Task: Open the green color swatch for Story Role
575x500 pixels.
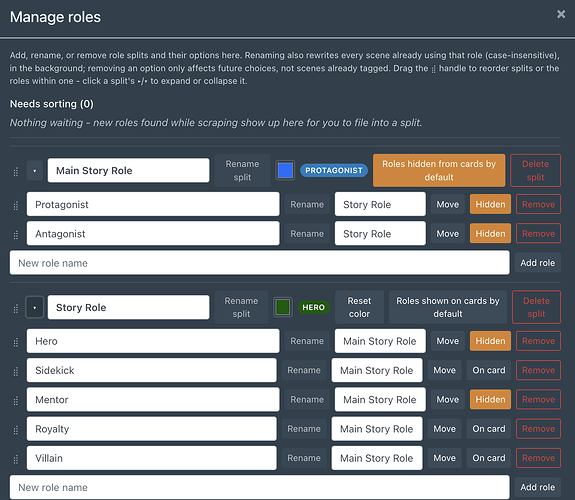Action: point(283,307)
